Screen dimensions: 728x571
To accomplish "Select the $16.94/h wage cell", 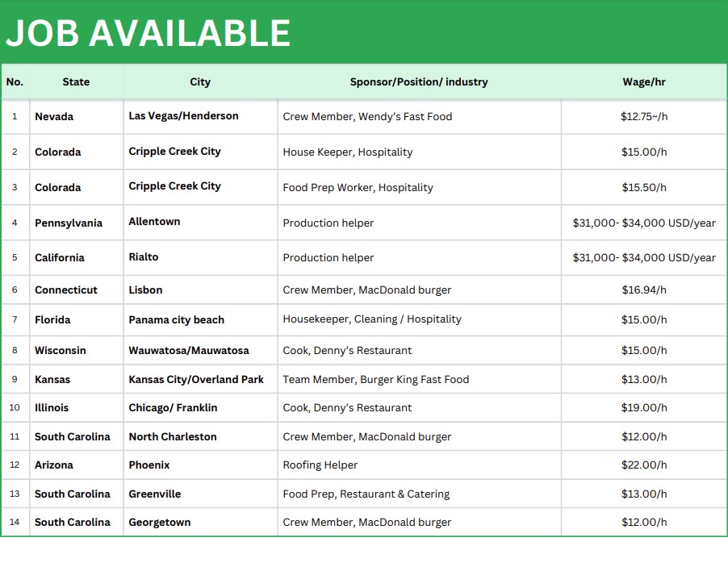I will click(644, 290).
